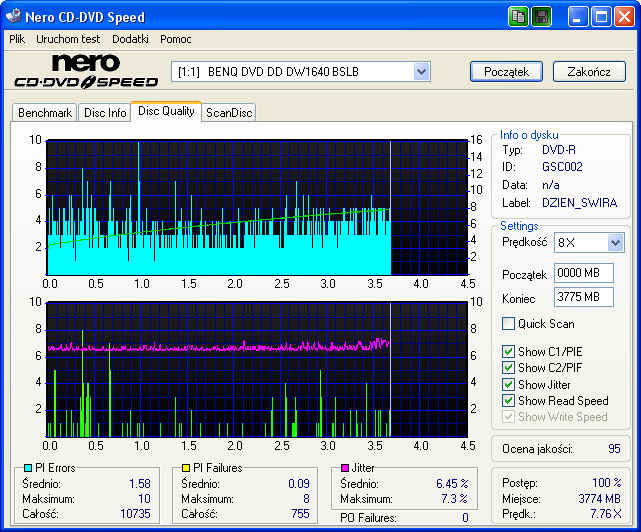Screen dimensions: 641x532
Task: Click the speed value 7.76 X
Action: [x=605, y=514]
